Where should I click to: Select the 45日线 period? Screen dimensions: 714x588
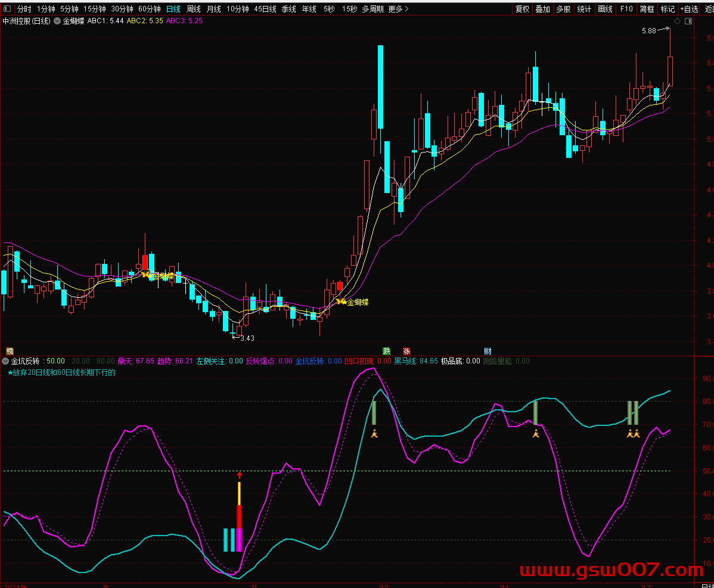coord(265,9)
